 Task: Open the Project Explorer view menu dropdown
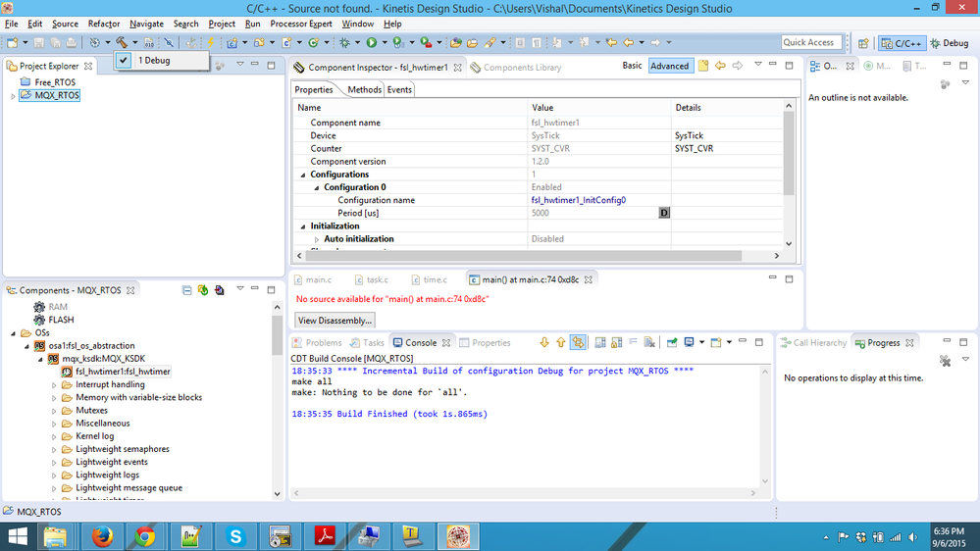(x=240, y=65)
